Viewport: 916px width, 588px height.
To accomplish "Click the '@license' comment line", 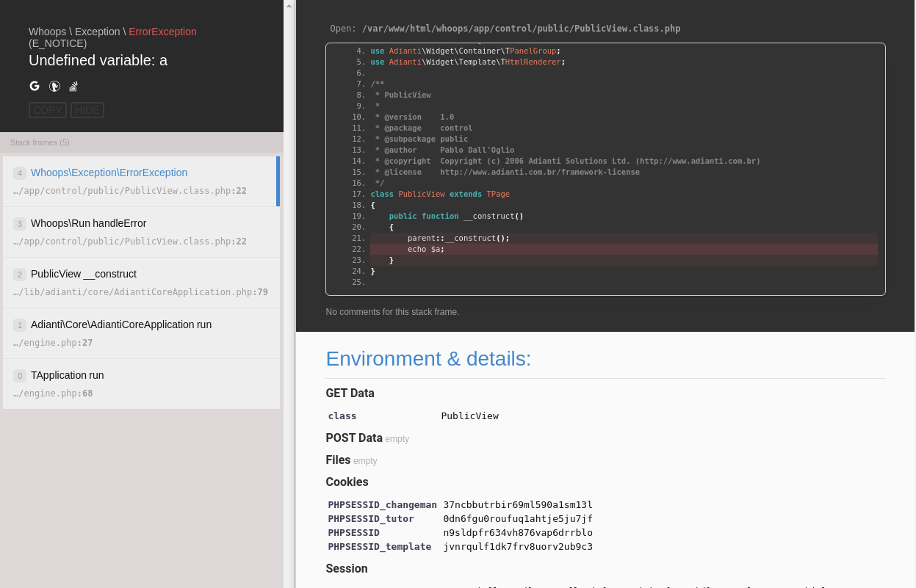I will 507,172.
